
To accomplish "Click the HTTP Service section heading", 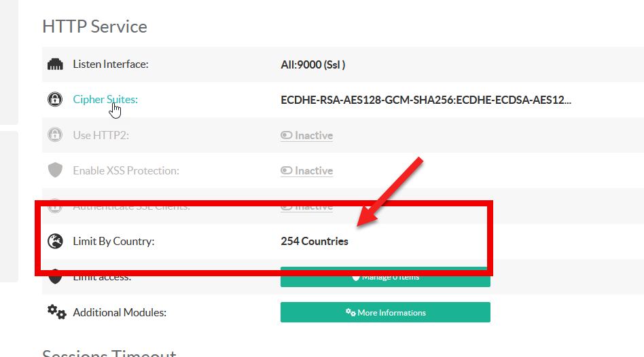I will pos(94,26).
